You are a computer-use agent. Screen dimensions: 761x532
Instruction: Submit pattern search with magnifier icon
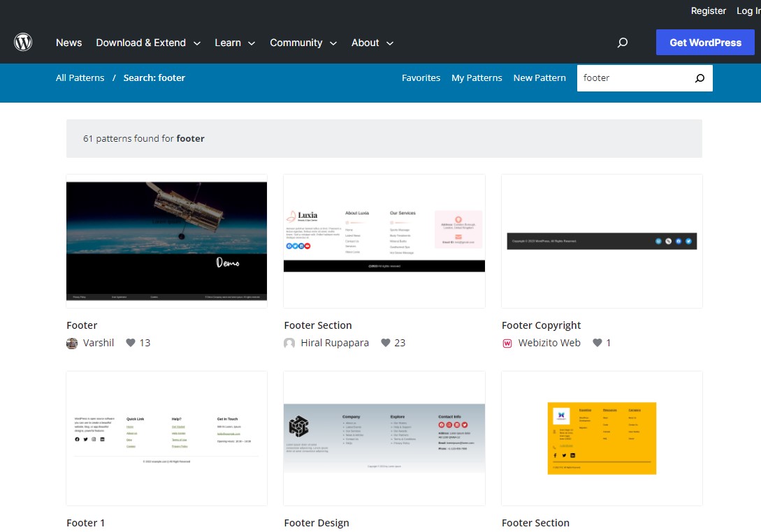[700, 78]
